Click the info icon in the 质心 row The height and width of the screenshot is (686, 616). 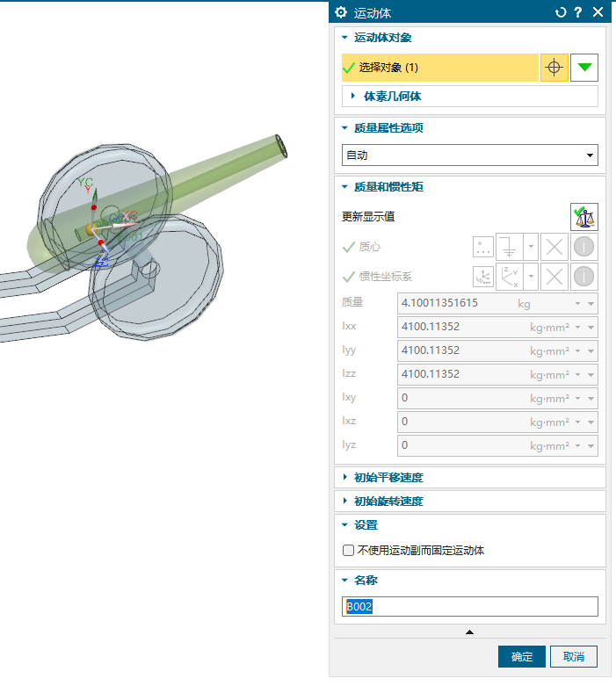[583, 247]
